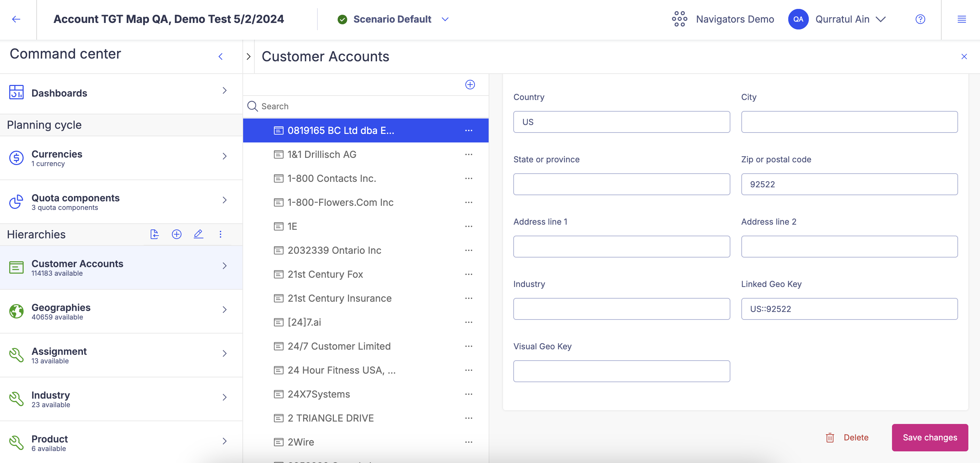Screen dimensions: 980x463
Task: Open options for 2Wire
Action: (468, 442)
